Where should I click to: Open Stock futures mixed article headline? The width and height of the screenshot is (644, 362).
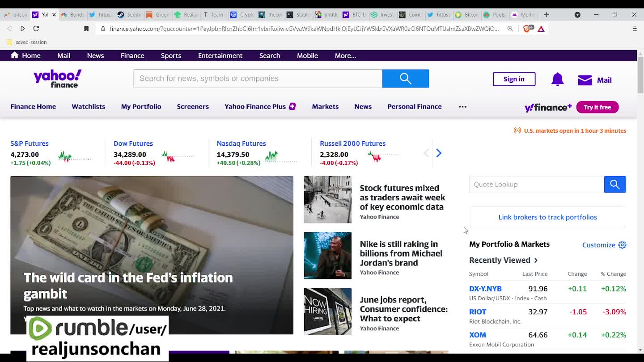click(402, 198)
